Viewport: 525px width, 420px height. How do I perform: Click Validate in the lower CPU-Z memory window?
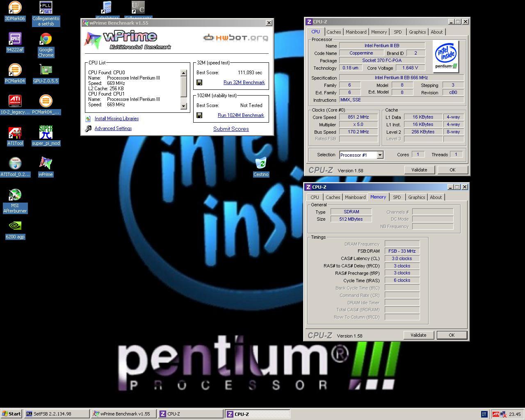point(418,335)
